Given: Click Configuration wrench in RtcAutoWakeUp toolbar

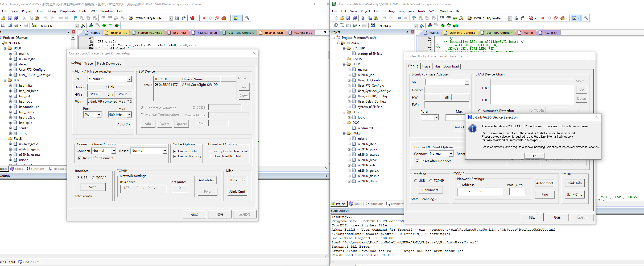Looking at the screenshot, I should [x=586, y=18].
